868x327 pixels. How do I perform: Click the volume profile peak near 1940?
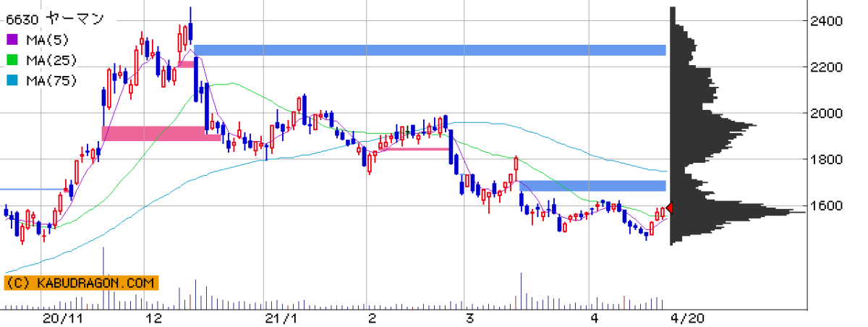click(713, 126)
